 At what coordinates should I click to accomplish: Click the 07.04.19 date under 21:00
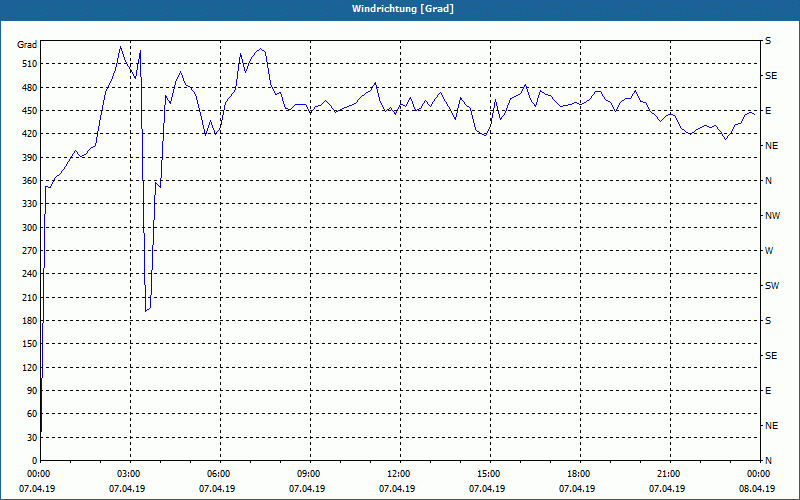pos(667,489)
